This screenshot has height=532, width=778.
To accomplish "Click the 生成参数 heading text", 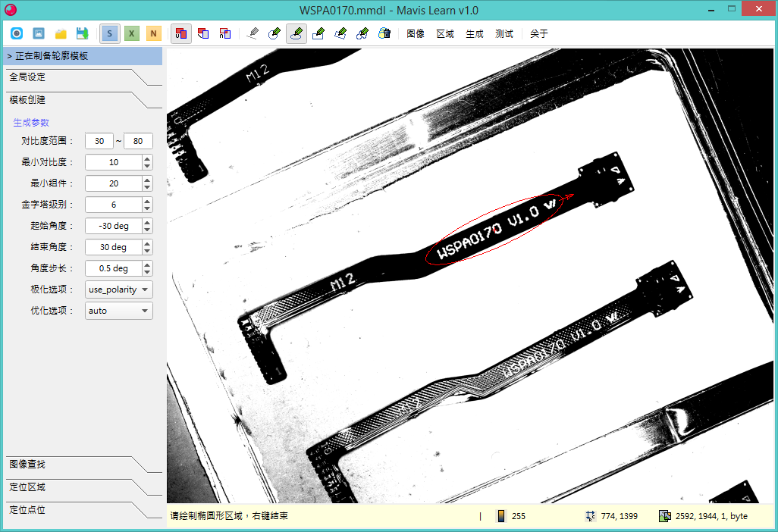I will 31,123.
